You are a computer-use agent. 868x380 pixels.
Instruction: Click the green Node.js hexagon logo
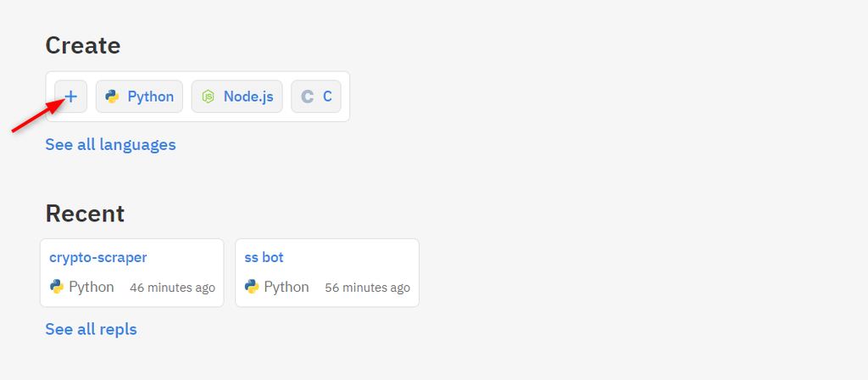tap(209, 97)
